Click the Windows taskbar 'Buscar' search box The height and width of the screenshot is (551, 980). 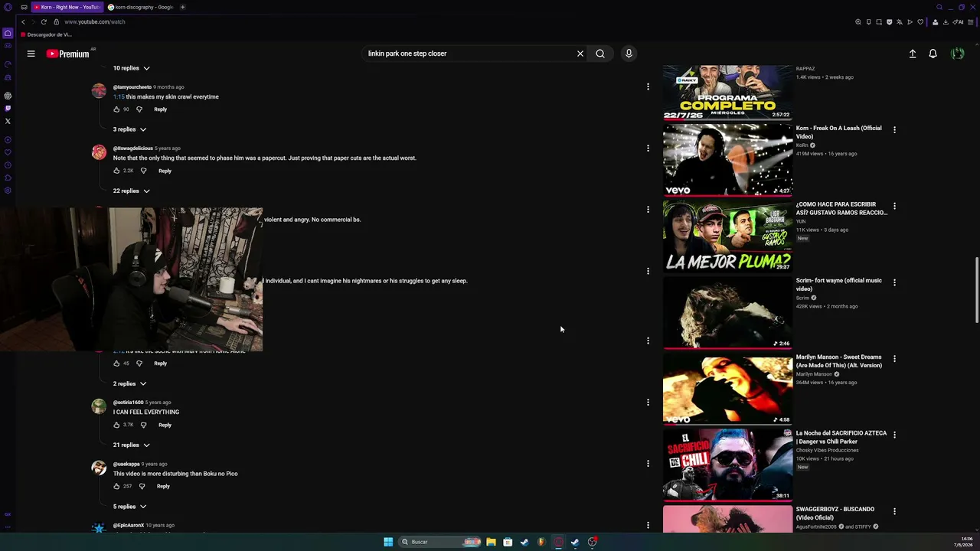click(440, 542)
